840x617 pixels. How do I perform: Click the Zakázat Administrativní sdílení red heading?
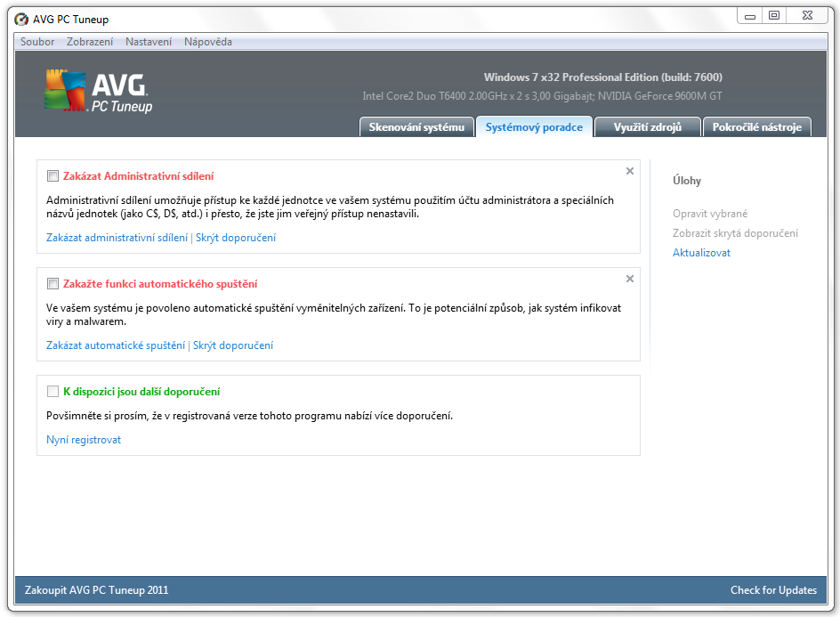(x=138, y=175)
